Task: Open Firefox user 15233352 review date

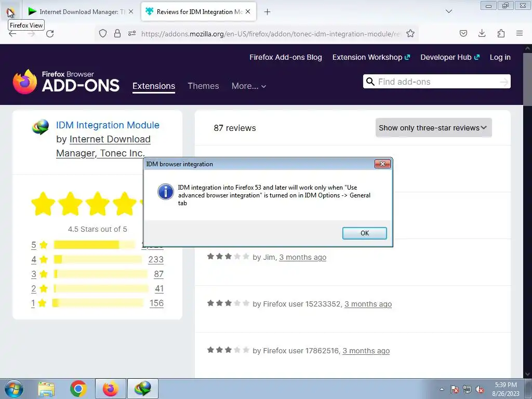Action: click(368, 304)
